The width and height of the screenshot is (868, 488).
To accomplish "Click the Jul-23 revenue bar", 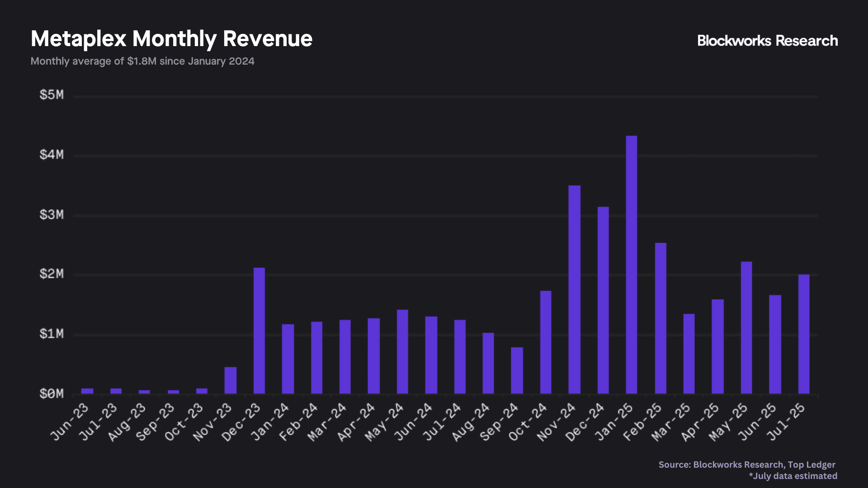I will pos(116,391).
